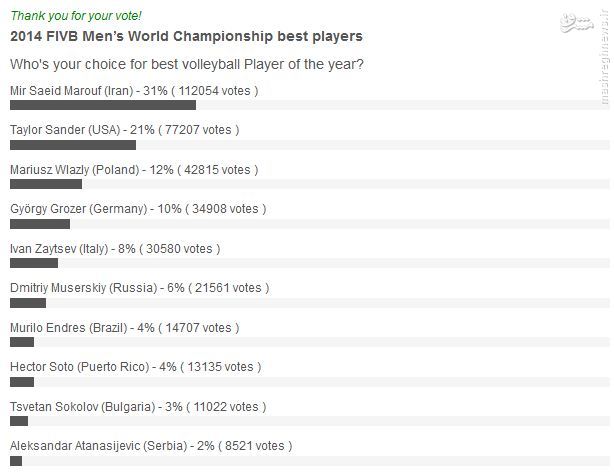Select the Mir Saeid Marouf (Iran) result label
The image size is (614, 472).
[134, 91]
